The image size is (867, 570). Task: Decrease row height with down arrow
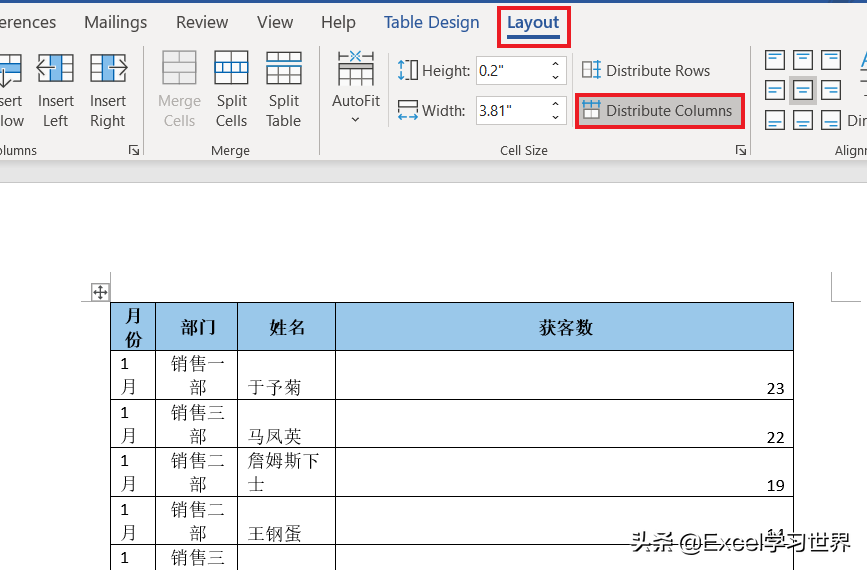click(556, 77)
